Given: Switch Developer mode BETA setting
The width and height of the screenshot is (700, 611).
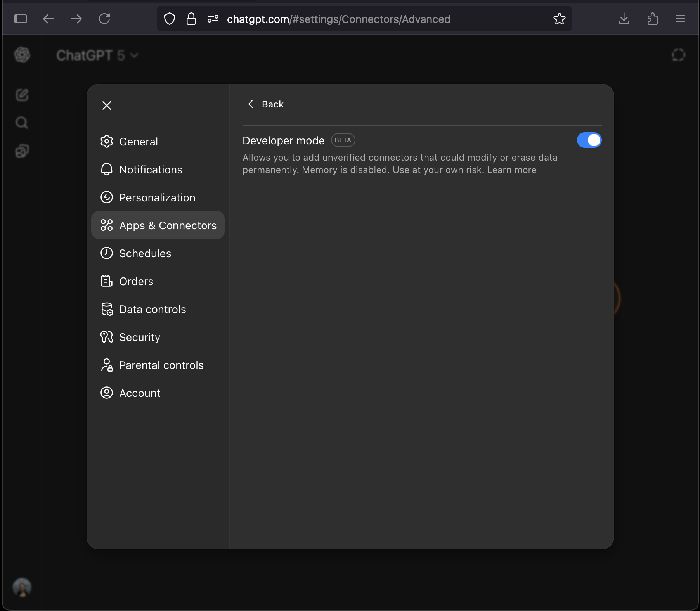Looking at the screenshot, I should click(x=589, y=140).
